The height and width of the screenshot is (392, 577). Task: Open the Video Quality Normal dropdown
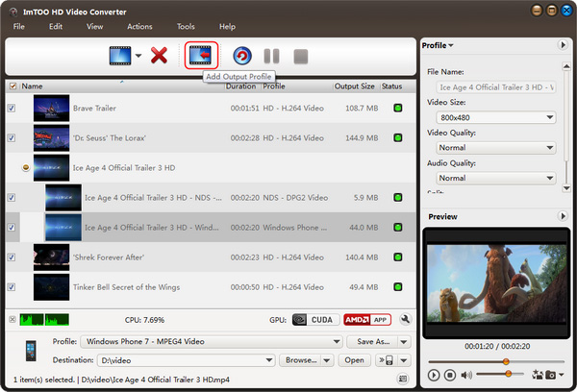(496, 148)
